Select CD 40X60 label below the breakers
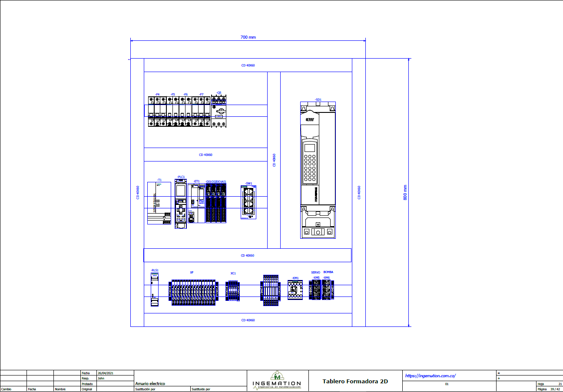The image size is (563, 392). pos(205,155)
